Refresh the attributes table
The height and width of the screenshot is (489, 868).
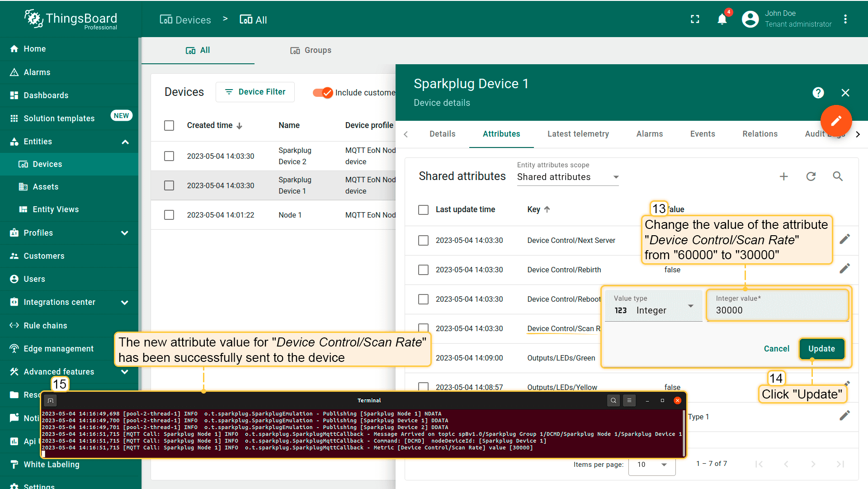[x=811, y=176]
